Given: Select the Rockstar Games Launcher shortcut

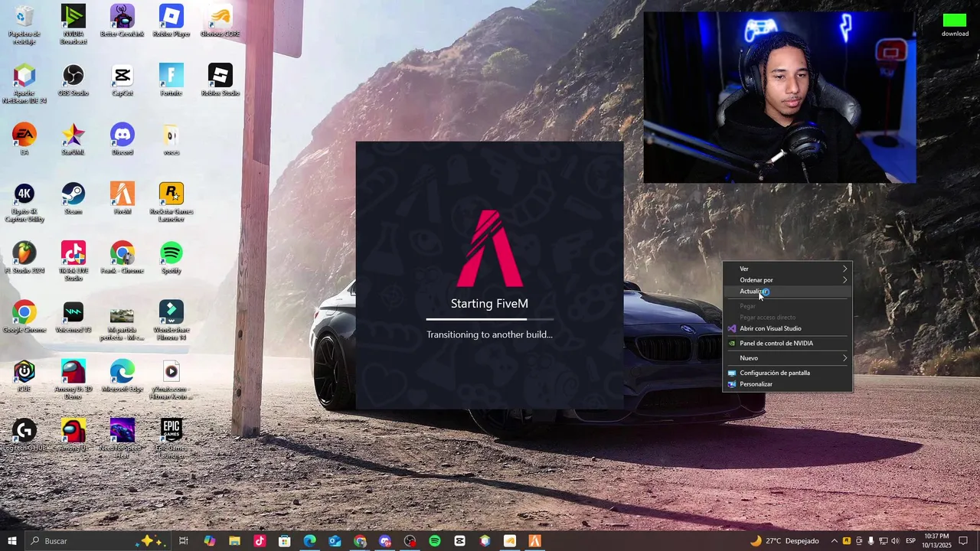Looking at the screenshot, I should tap(171, 203).
